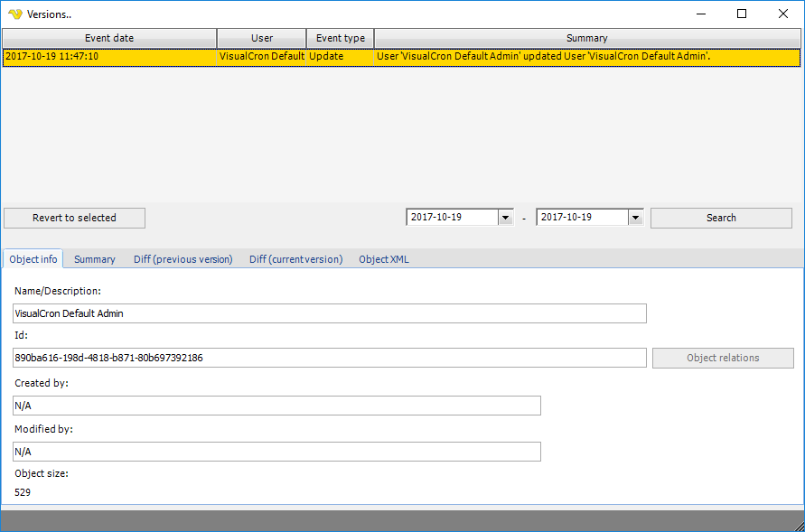Click the 'Update' event type cell
Screen dimensions: 805x532
tap(341, 56)
